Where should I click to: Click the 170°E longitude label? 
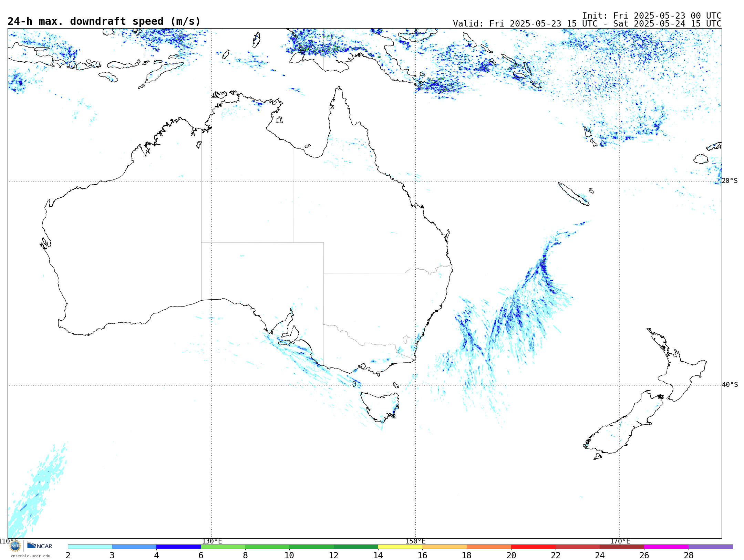tap(620, 541)
